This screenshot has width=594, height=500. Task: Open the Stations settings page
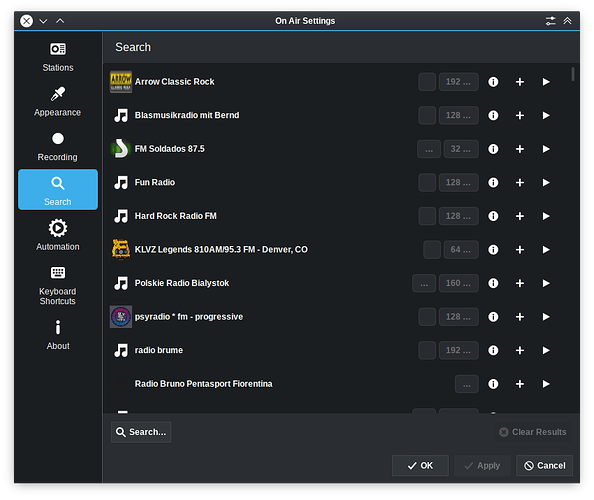pyautogui.click(x=58, y=57)
